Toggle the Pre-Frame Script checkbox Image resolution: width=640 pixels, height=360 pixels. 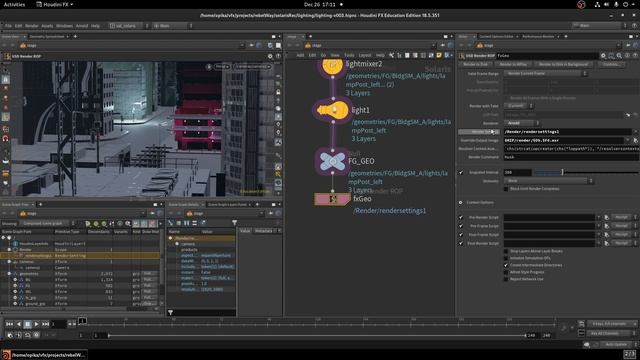461,226
